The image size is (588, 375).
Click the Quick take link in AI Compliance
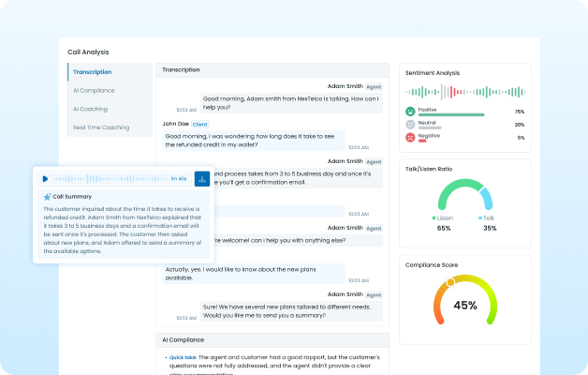pos(183,357)
